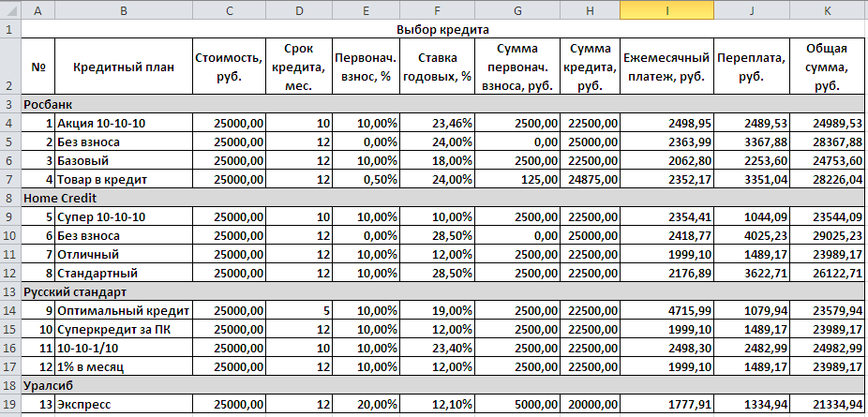This screenshot has width=868, height=417.
Task: Select cell '10-10-1/10'
Action: click(123, 349)
